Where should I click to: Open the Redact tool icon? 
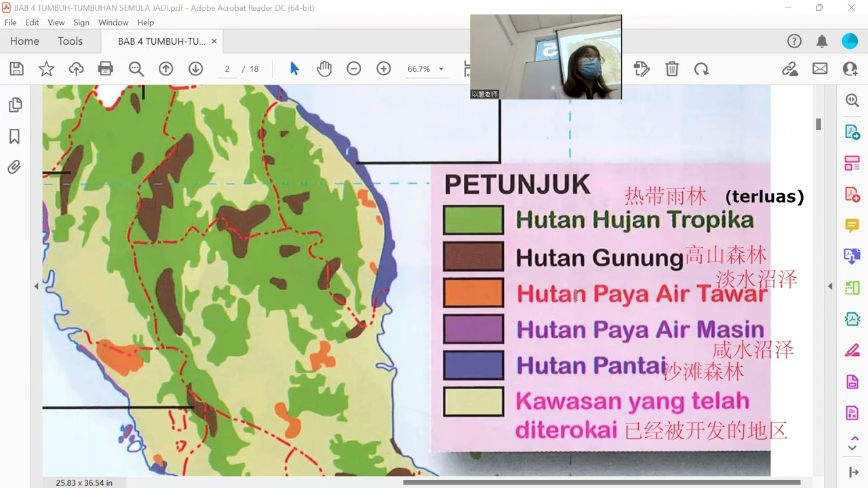coord(852,382)
